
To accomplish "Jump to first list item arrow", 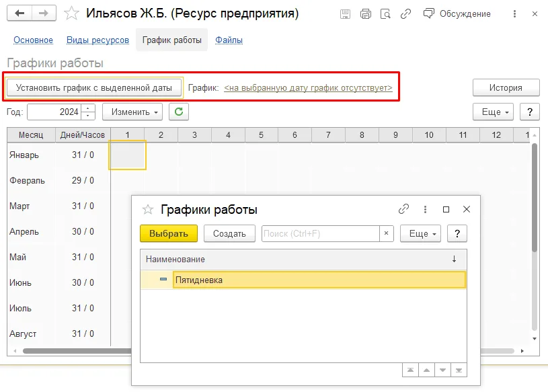I will (x=410, y=370).
